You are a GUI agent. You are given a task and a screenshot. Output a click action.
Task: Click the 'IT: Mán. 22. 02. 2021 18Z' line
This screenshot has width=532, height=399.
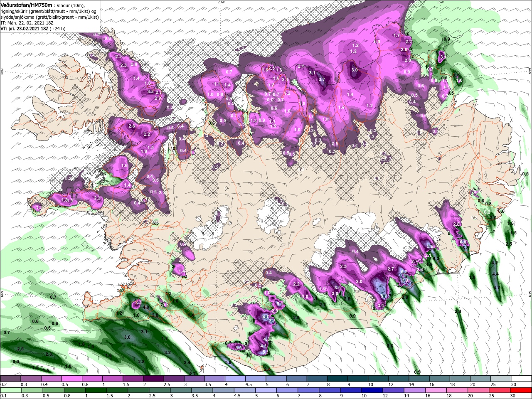pyautogui.click(x=28, y=23)
